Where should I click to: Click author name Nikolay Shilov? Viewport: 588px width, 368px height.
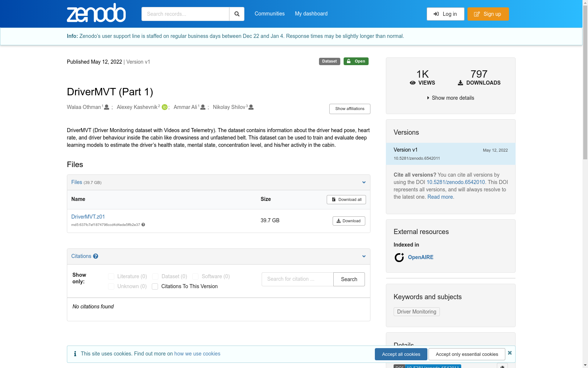[229, 107]
